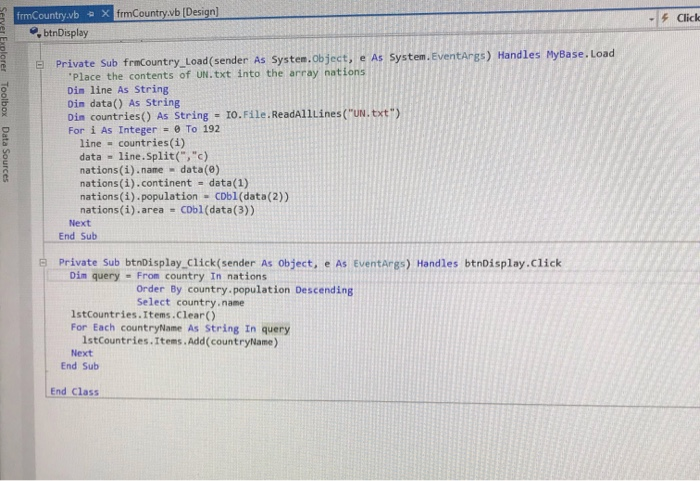700x481 pixels.
Task: Click the 'lstCountries.Items.Add(countryName)' line
Action: [180, 342]
